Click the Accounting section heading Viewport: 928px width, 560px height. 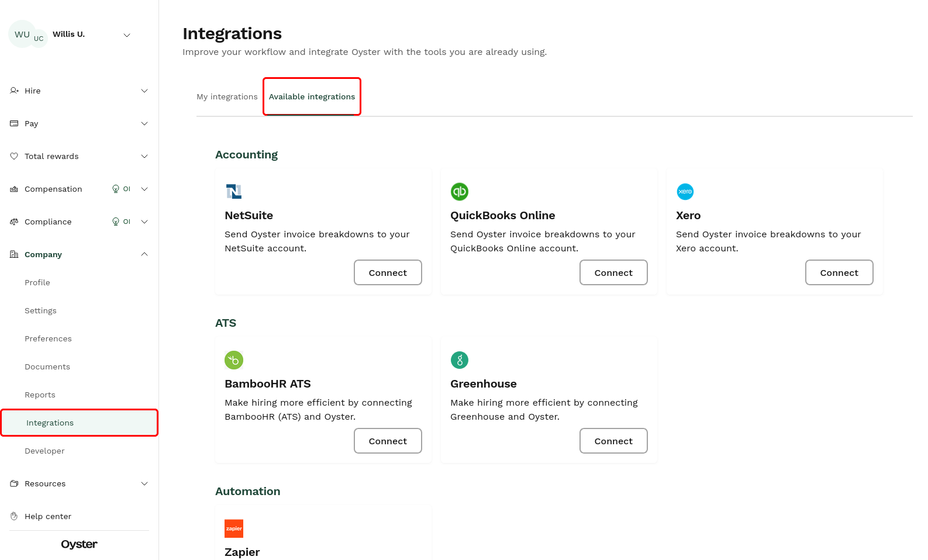[x=246, y=154]
